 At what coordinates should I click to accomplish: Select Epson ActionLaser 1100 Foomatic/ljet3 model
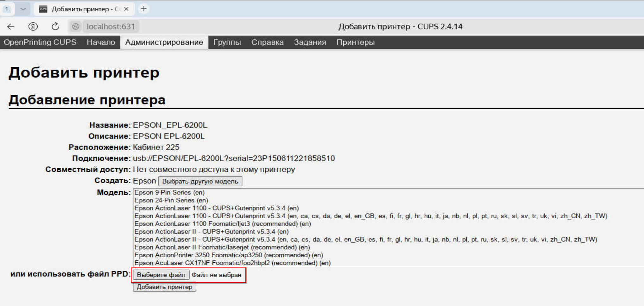222,224
